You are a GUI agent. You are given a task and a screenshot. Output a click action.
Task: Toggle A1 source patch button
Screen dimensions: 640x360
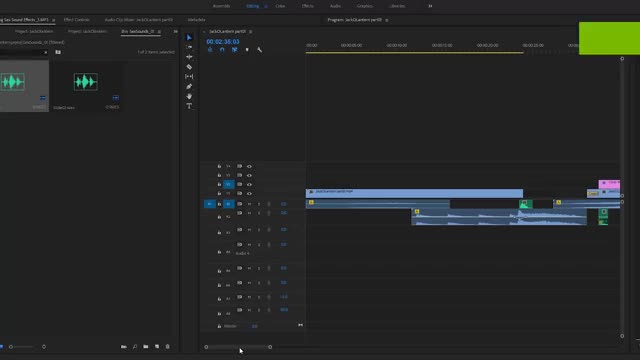[x=210, y=204]
